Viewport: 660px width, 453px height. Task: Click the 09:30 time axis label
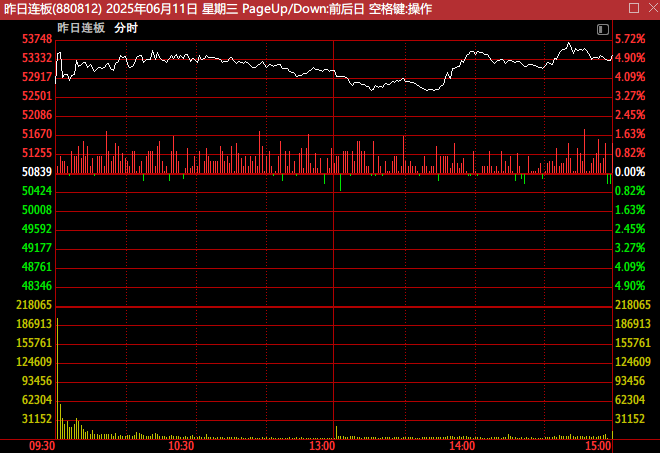coord(42,446)
